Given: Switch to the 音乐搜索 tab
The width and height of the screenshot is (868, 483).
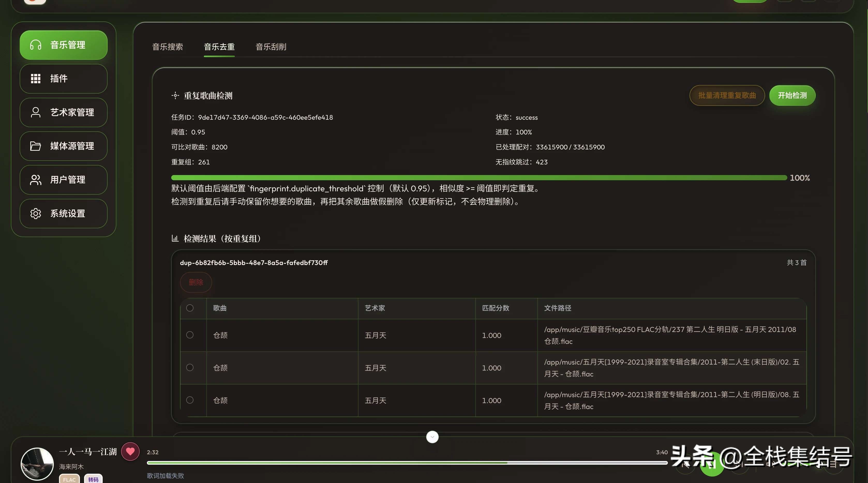Looking at the screenshot, I should point(167,47).
